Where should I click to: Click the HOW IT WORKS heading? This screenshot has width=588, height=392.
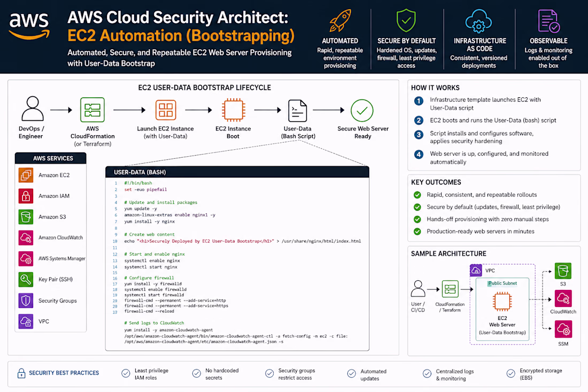click(x=435, y=88)
